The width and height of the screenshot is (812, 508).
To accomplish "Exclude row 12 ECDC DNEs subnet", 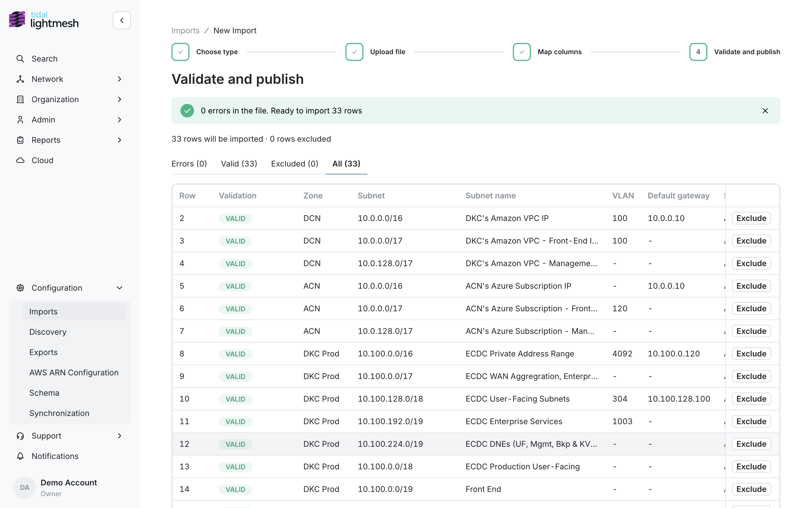I will click(751, 444).
